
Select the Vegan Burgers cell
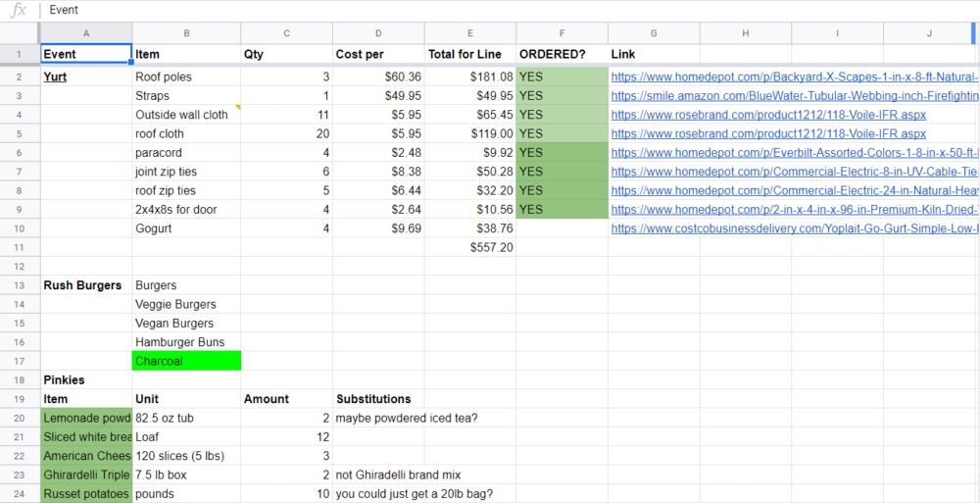click(186, 323)
